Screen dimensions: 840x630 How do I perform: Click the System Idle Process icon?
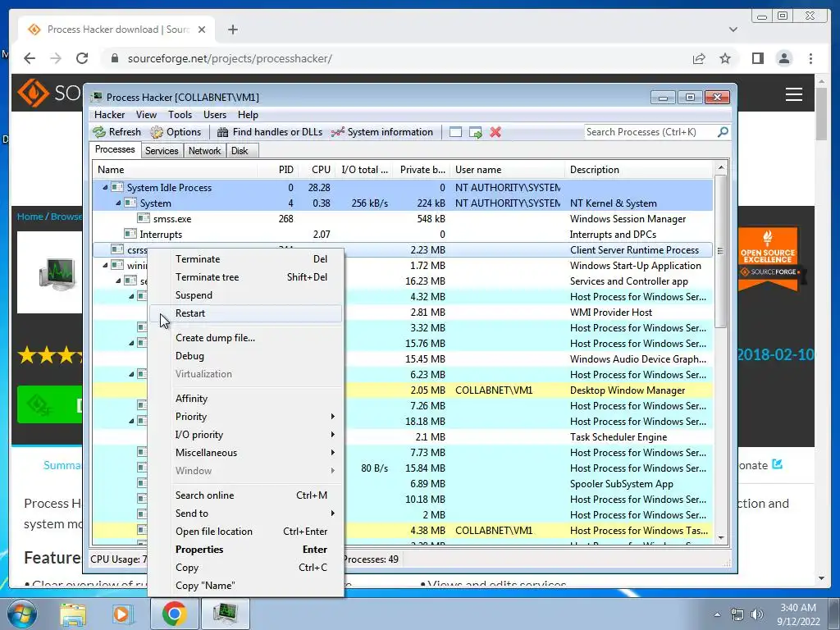(x=116, y=188)
